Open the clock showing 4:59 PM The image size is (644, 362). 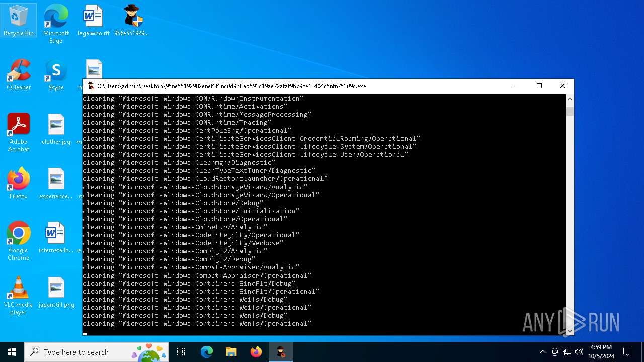pos(601,352)
